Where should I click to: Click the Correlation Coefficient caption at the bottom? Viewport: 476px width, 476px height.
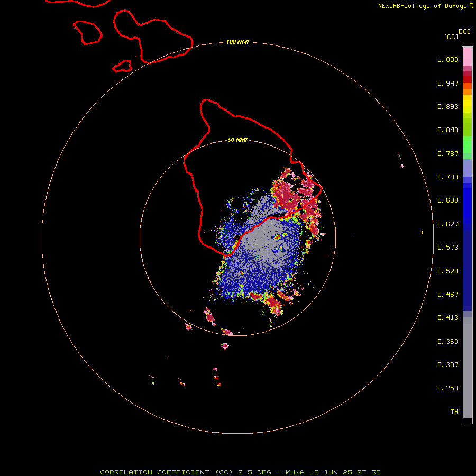coord(240,472)
